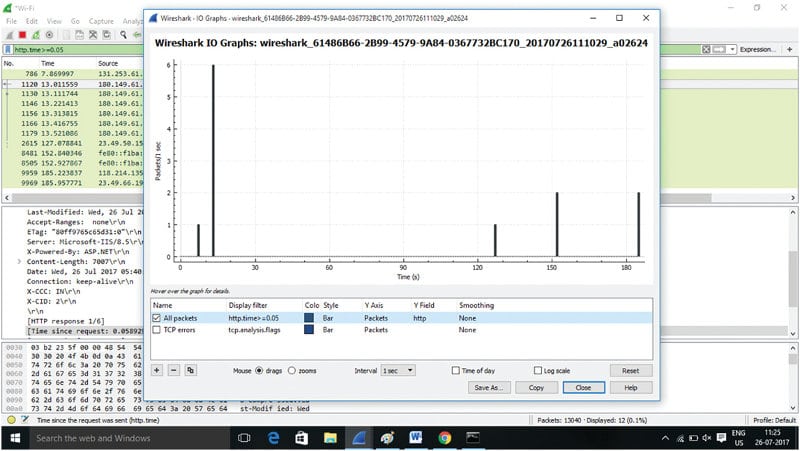Click the start capture shark fin icon

[8, 34]
